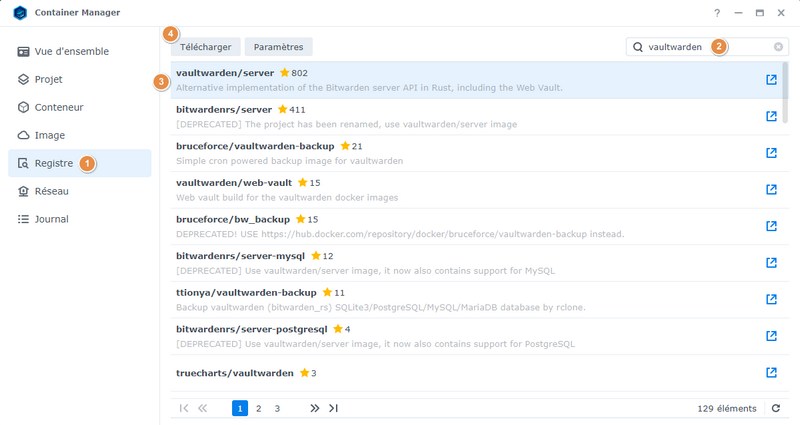The image size is (800, 425).
Task: Click the Réseau network icon
Action: pos(23,191)
